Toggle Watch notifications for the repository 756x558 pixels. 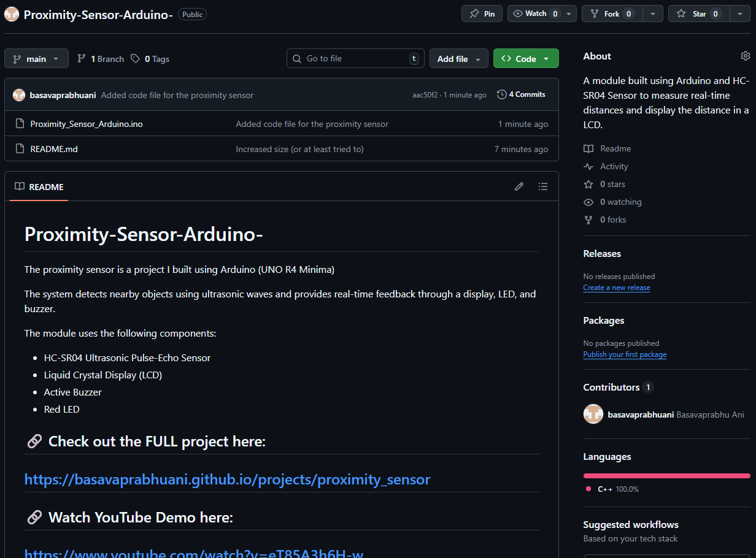tap(535, 13)
